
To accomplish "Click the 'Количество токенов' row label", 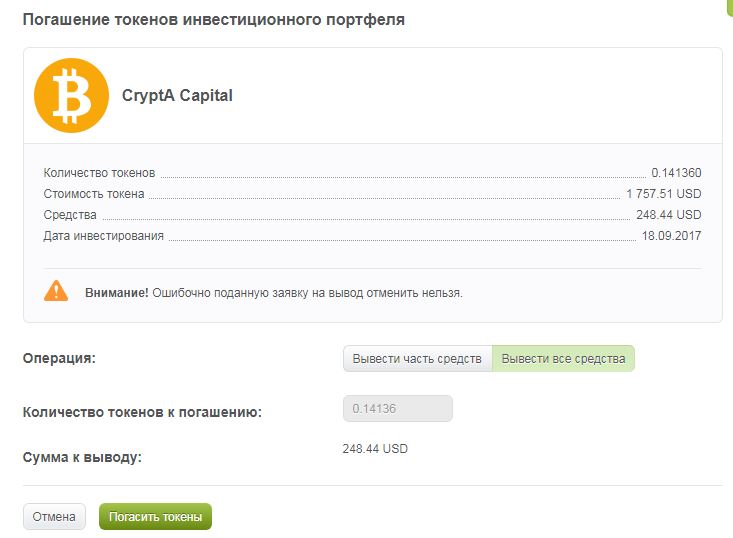I will [x=99, y=172].
